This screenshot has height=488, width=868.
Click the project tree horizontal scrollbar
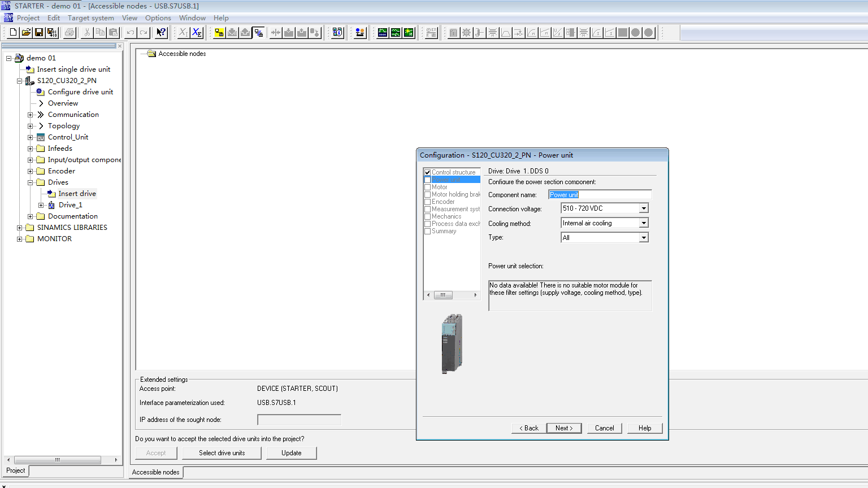pos(61,460)
